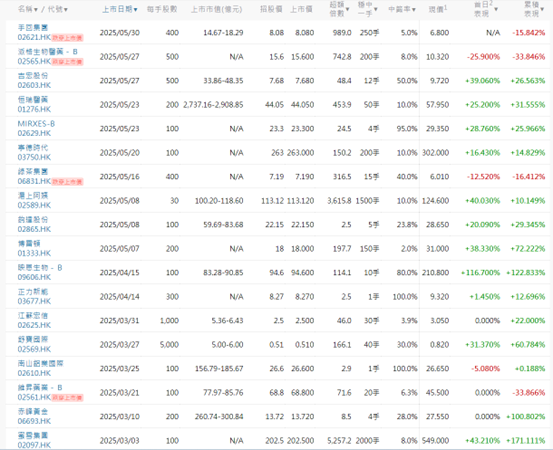Click 現價 column header footnote
Screen dimensions: 553x450
point(446,7)
